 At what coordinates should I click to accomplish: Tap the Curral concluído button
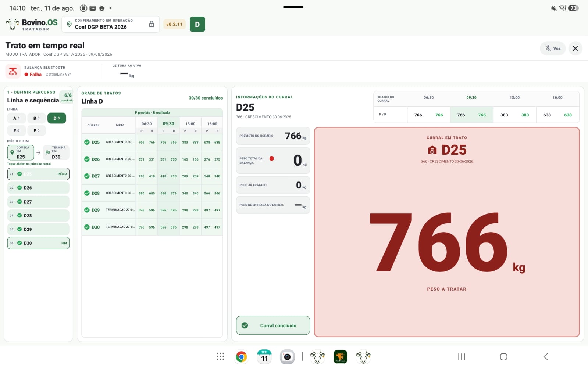click(x=273, y=325)
